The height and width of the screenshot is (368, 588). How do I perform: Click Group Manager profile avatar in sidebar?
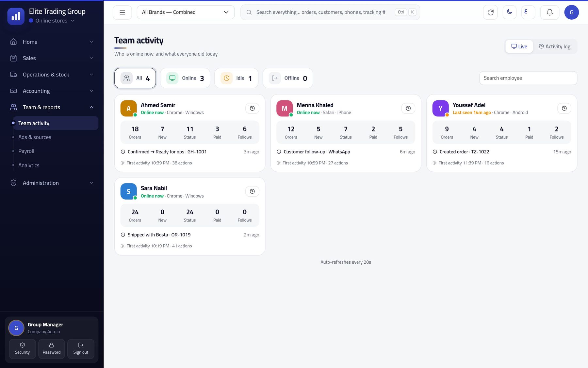(x=16, y=328)
